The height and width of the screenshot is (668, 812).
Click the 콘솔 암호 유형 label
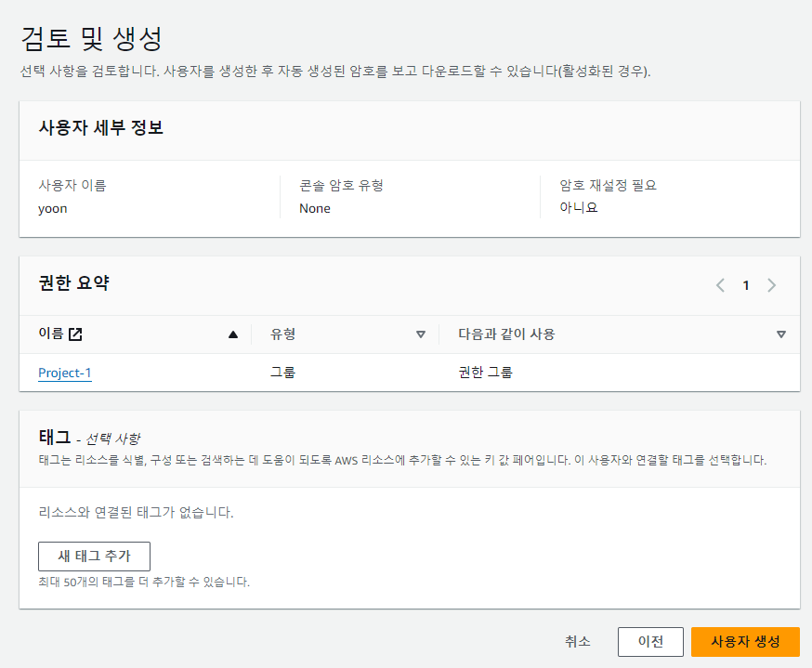341,186
